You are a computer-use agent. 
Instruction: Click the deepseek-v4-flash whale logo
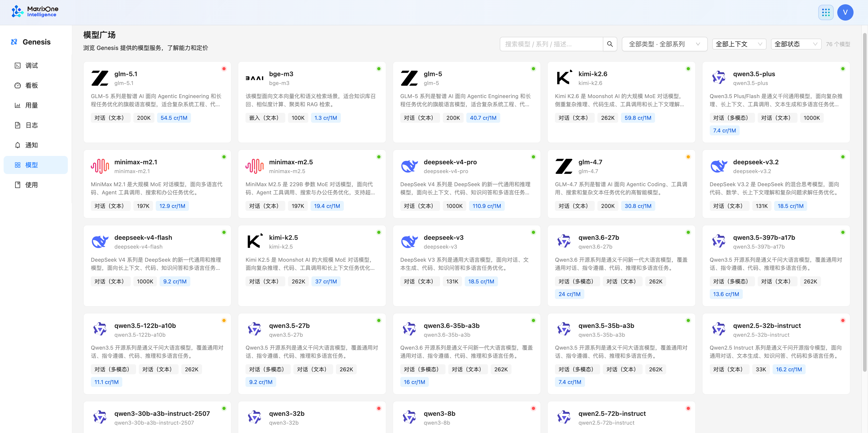pos(100,242)
